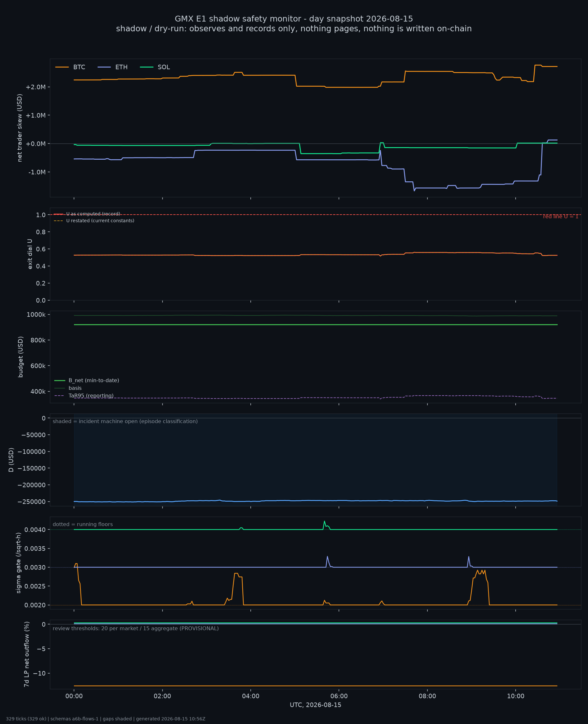Click the "06:00" time axis label
588x724 pixels.
click(x=339, y=696)
